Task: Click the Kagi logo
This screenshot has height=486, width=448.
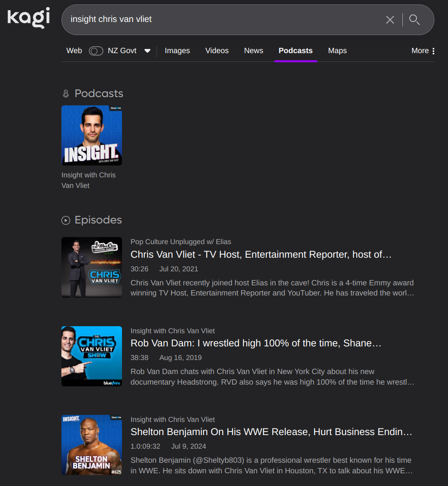Action: (x=29, y=18)
